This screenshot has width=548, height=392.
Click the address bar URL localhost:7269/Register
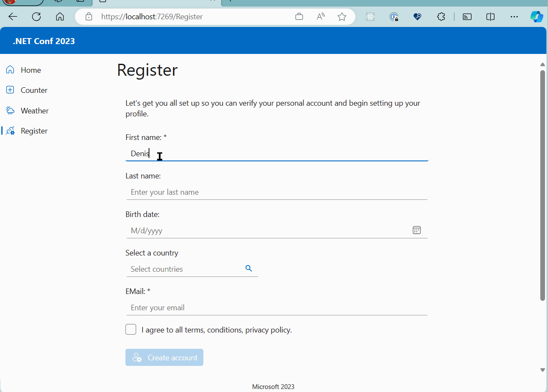click(x=152, y=17)
